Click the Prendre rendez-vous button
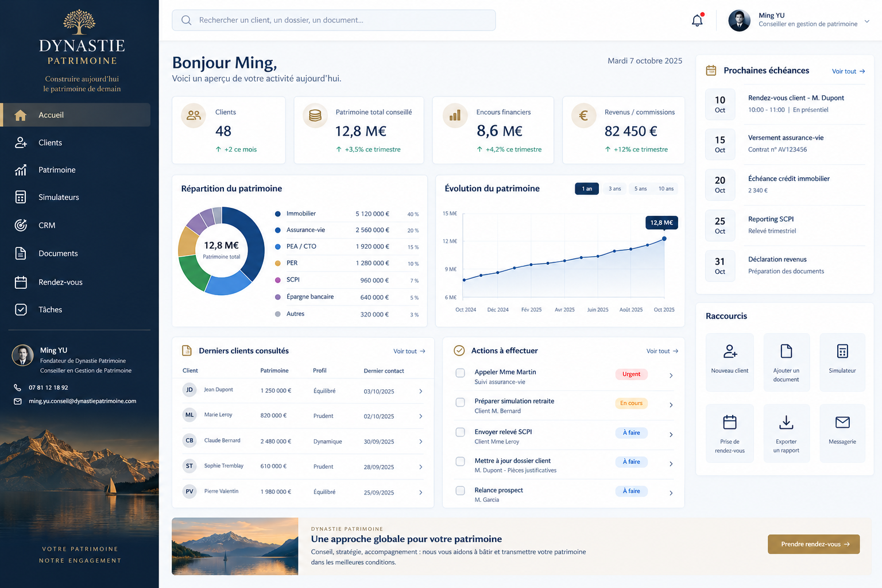This screenshot has height=588, width=882. [814, 544]
